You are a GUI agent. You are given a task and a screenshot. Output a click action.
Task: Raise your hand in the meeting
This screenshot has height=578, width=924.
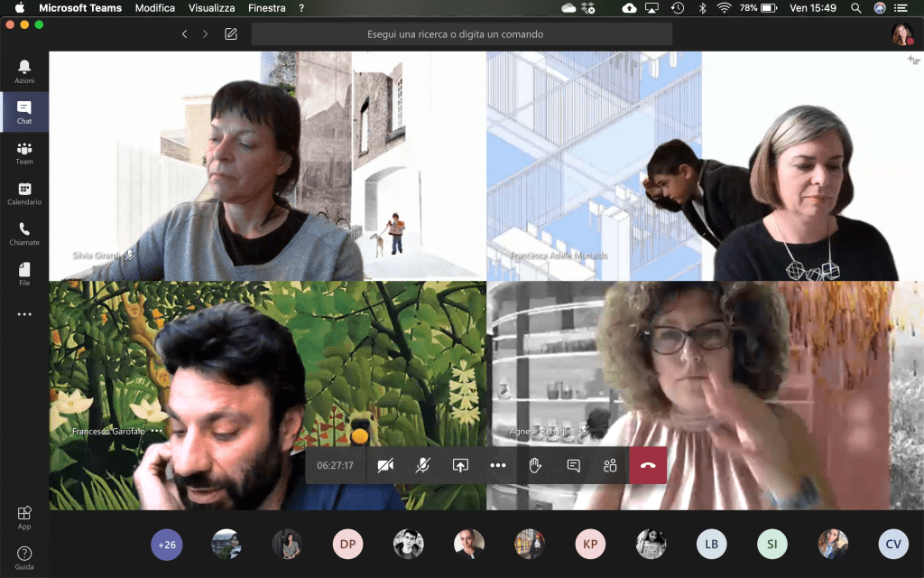point(535,466)
